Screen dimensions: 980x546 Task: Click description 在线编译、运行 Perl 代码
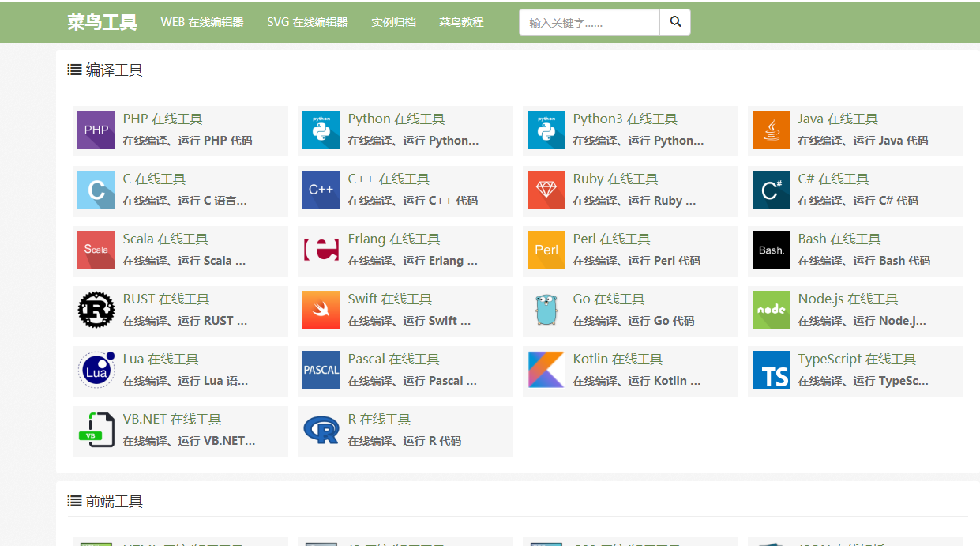tap(636, 261)
